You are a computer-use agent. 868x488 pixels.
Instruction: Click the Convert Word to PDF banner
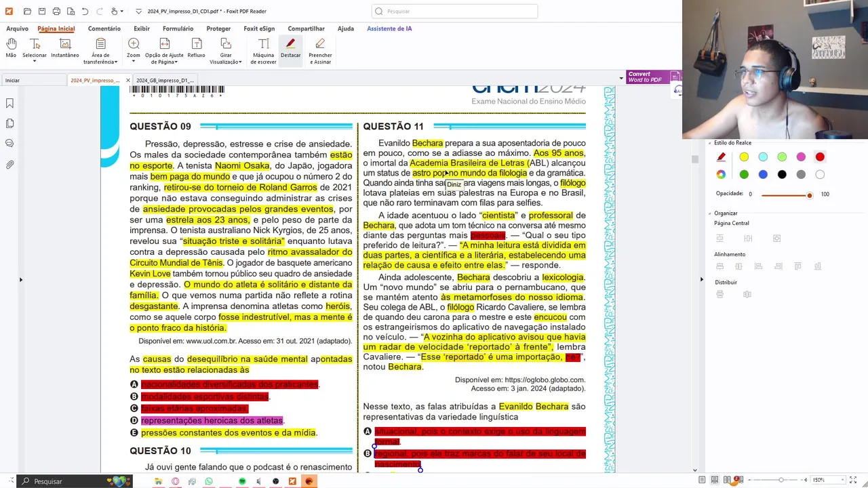(652, 77)
